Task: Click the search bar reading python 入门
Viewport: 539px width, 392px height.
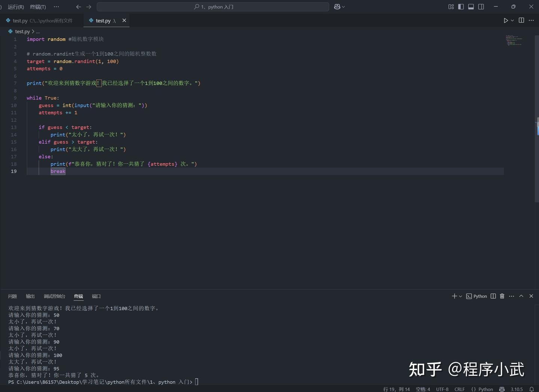Action: point(213,6)
